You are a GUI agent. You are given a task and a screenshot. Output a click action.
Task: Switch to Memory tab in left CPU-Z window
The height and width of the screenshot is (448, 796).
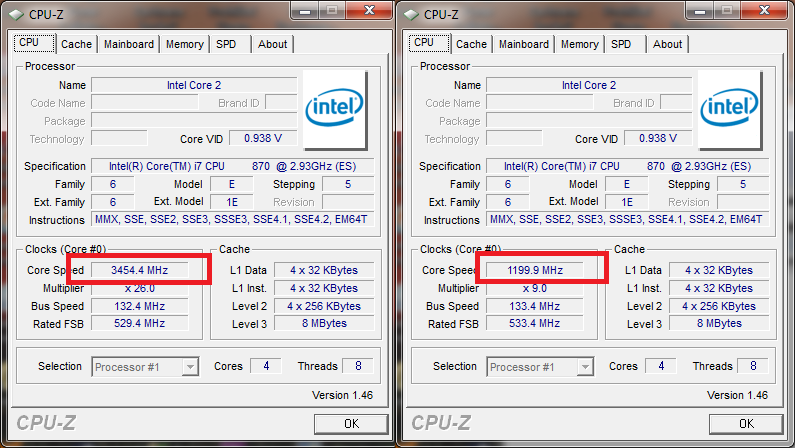coord(185,44)
